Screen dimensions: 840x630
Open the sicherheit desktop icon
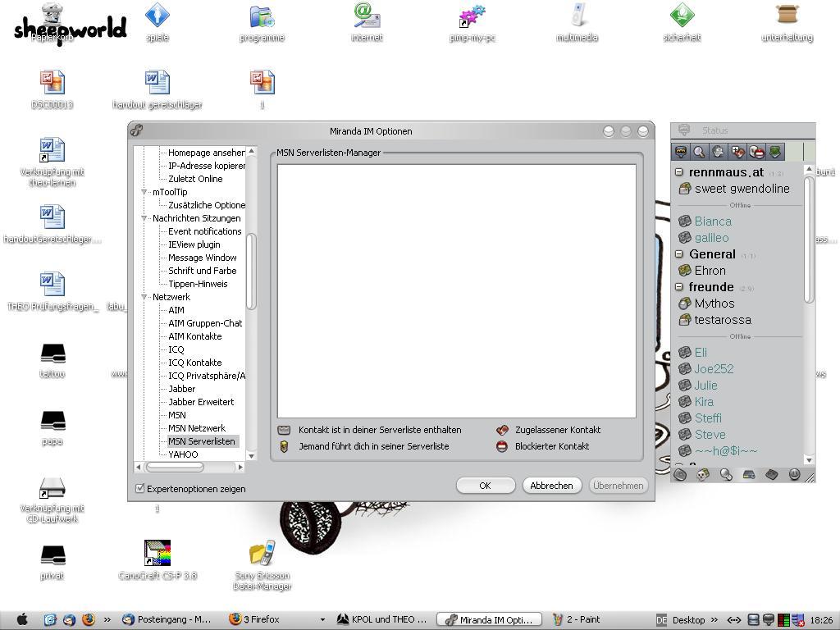click(682, 23)
